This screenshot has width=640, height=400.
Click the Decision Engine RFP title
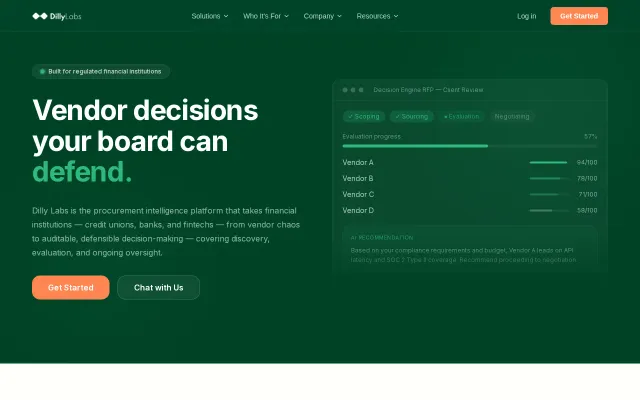coord(428,90)
